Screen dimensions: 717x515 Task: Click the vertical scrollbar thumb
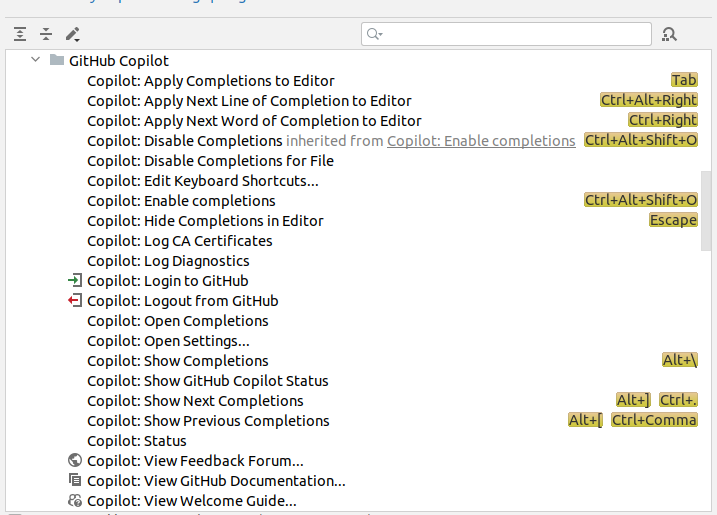pyautogui.click(x=706, y=211)
